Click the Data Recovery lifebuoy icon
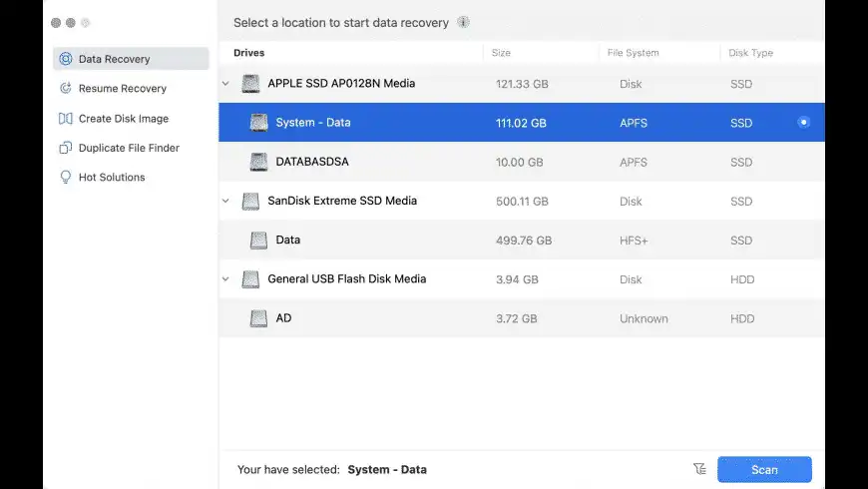868x489 pixels. tap(65, 59)
